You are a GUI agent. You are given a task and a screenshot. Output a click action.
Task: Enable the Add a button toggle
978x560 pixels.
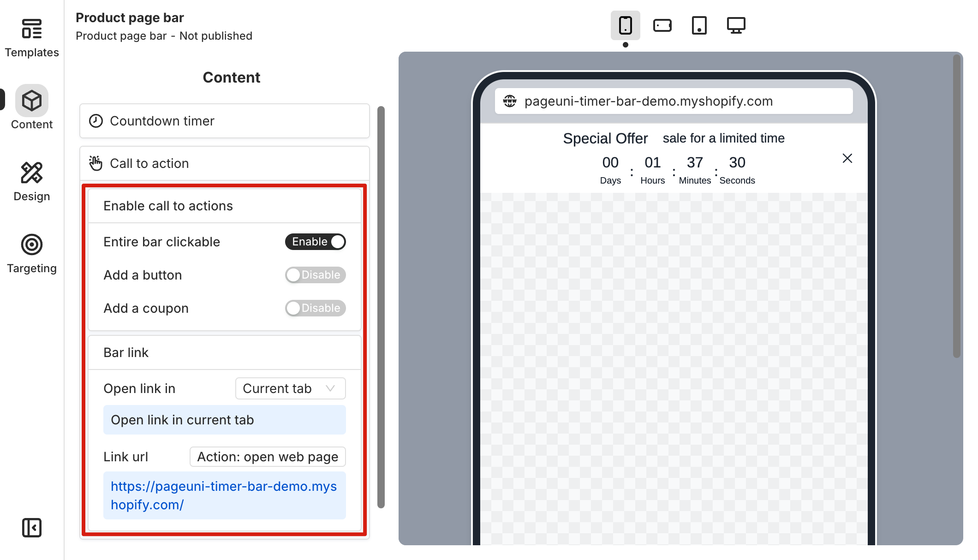(x=316, y=275)
